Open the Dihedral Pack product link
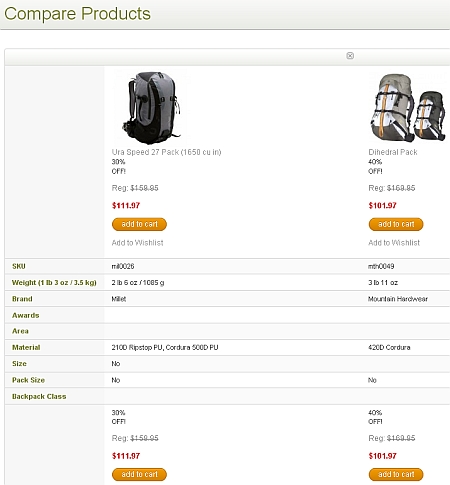 [x=393, y=152]
